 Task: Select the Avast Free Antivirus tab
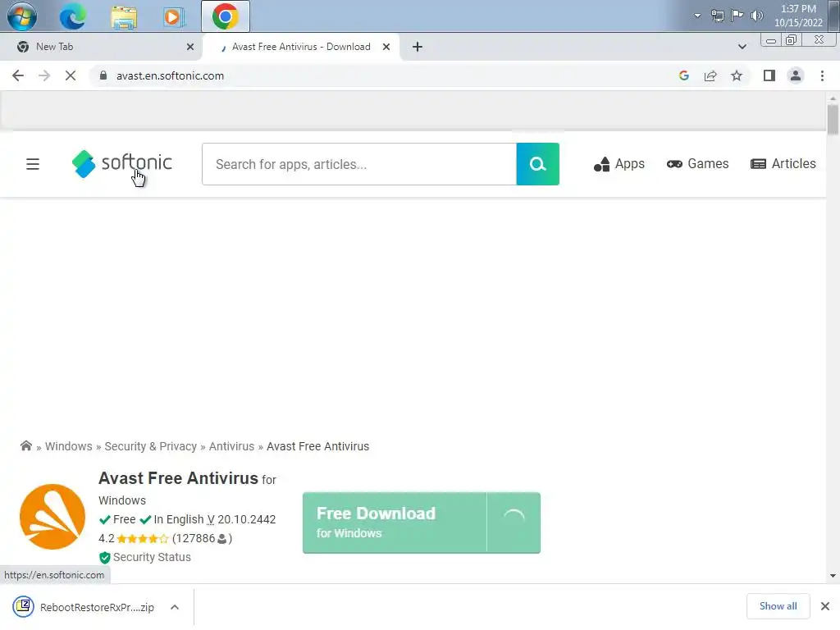[x=300, y=47]
